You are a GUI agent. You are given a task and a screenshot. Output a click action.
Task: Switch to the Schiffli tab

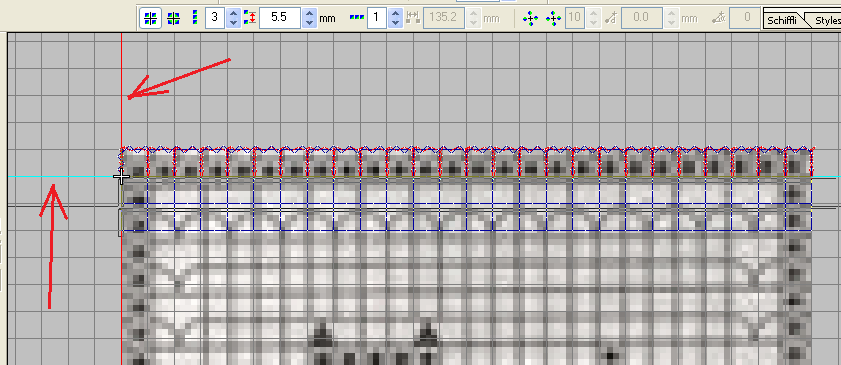[781, 20]
